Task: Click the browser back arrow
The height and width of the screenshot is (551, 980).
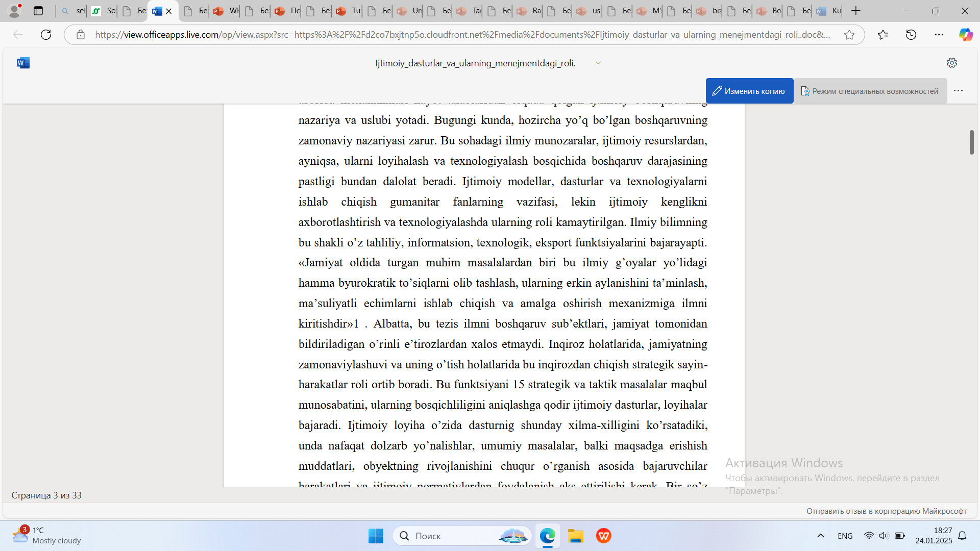Action: [x=18, y=35]
